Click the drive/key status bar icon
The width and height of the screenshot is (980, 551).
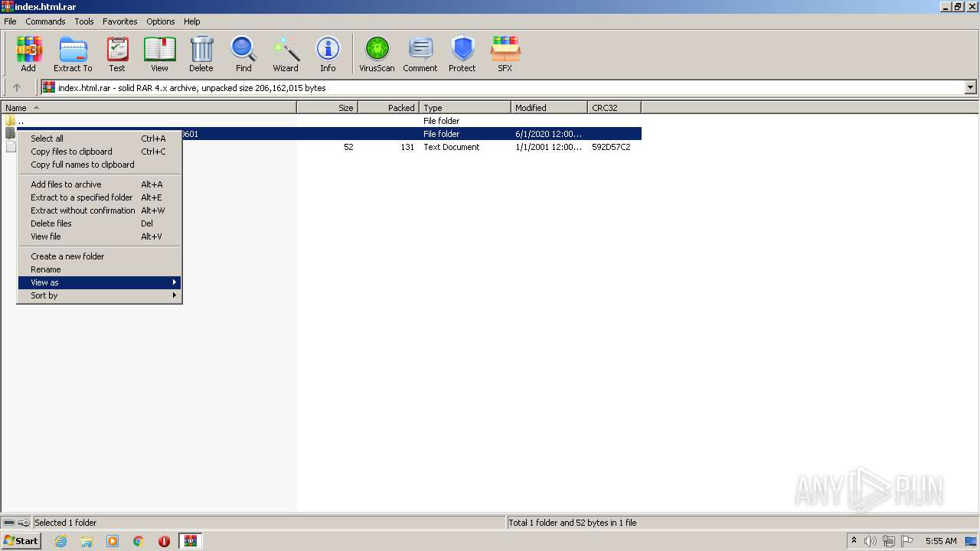tap(16, 523)
